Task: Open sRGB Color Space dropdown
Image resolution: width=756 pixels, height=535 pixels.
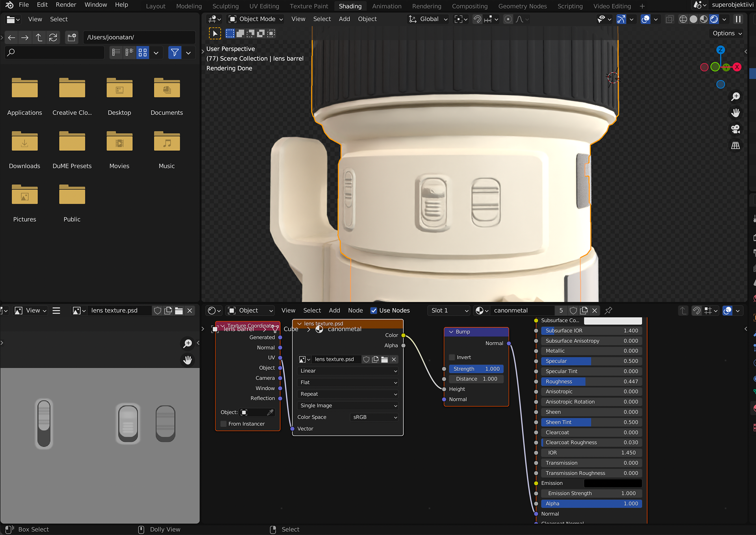Action: (x=374, y=417)
